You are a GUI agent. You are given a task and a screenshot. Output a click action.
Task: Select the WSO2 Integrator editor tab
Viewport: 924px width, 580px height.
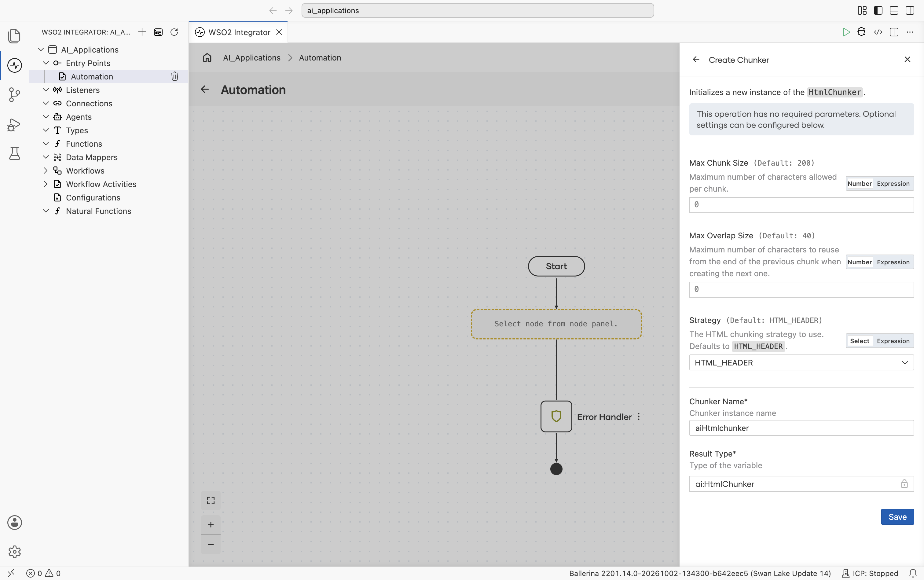point(238,32)
